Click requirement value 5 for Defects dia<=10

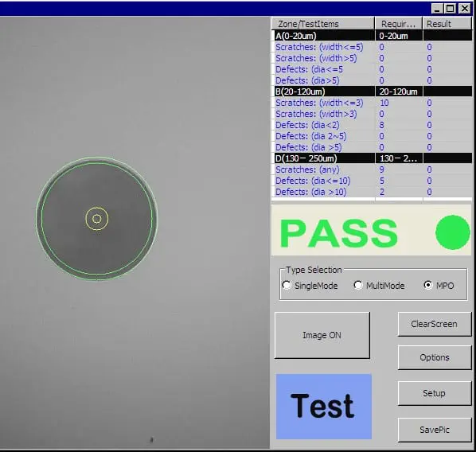coord(382,181)
